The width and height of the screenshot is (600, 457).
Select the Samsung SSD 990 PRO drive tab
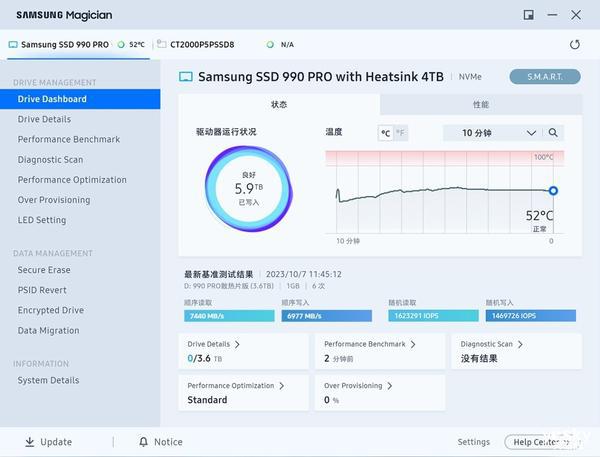click(x=78, y=45)
